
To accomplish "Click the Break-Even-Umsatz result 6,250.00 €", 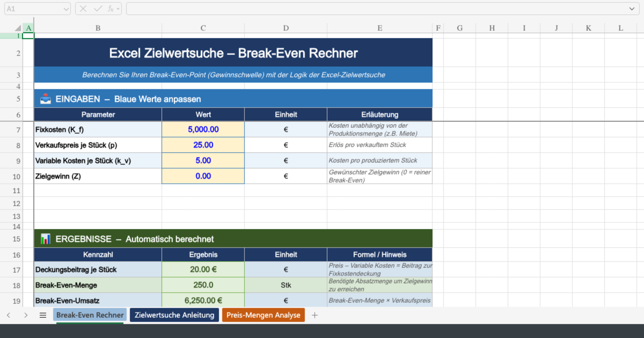I will [203, 300].
